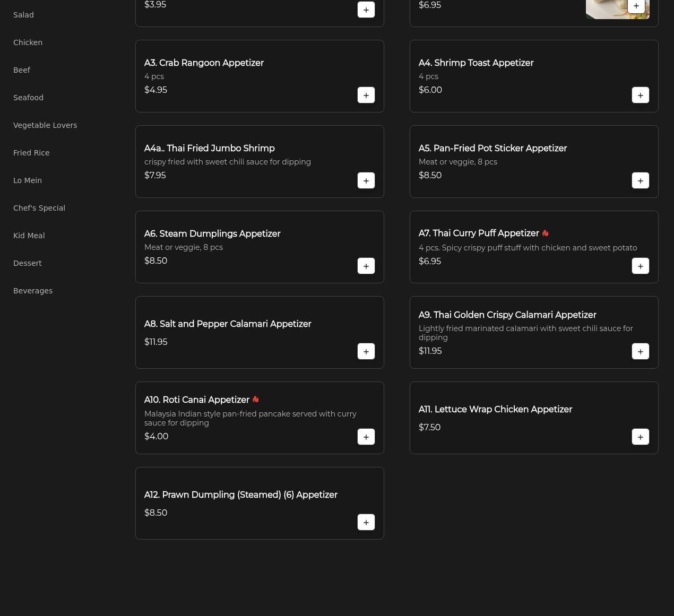The height and width of the screenshot is (616, 674).
Task: Add A3. Crab Rangoon Appetizer with plus
Action: pos(366,95)
